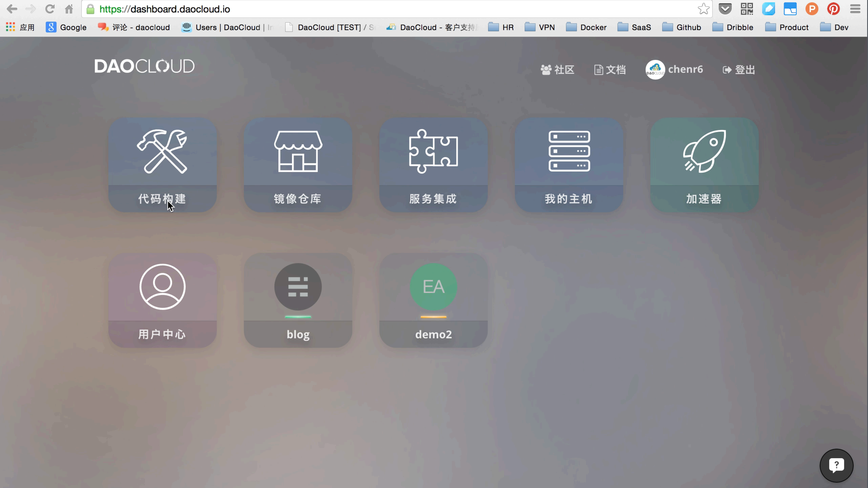Open the Chrome hamburger menu
This screenshot has width=868, height=488.
point(855,9)
